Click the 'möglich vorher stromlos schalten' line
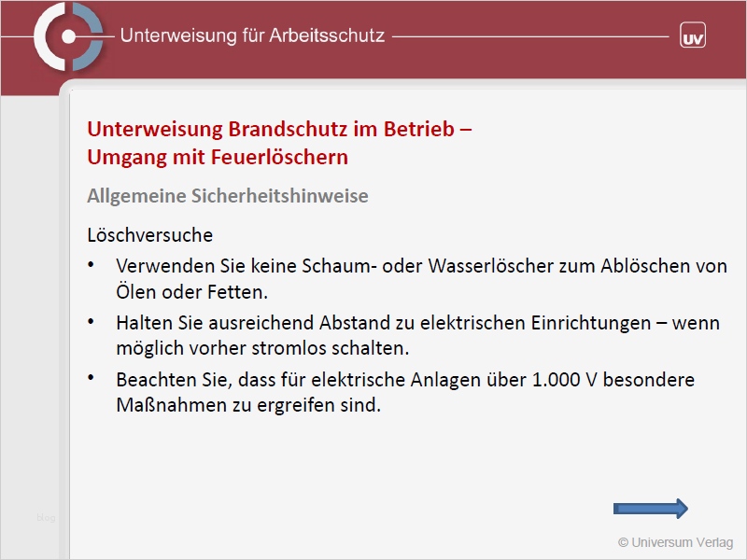The height and width of the screenshot is (560, 747). tap(263, 348)
